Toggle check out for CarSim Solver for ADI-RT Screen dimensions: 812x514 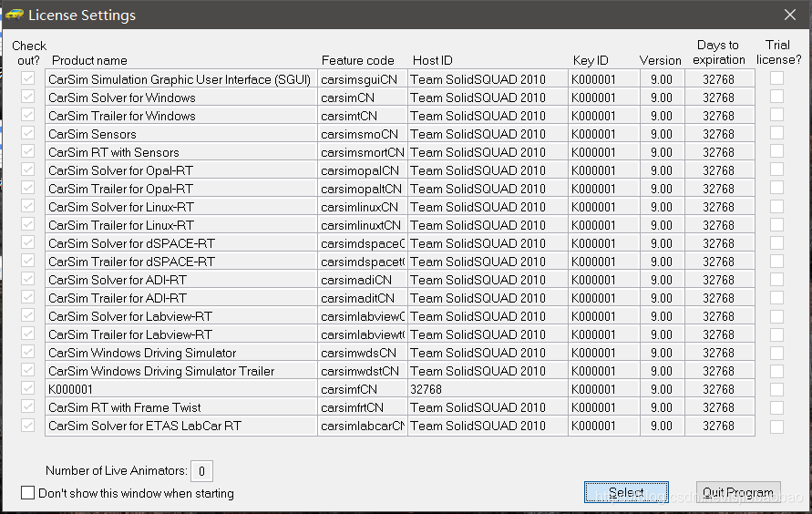[28, 279]
